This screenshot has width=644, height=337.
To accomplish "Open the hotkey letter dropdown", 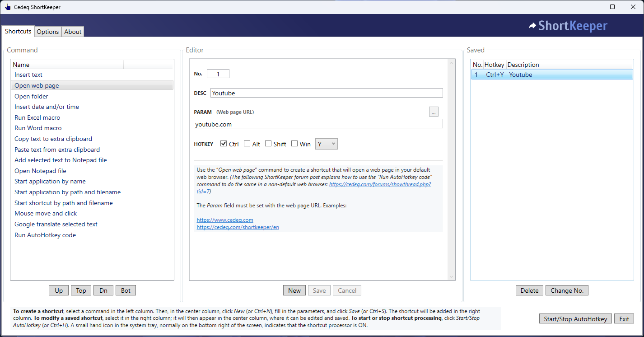I will (326, 144).
